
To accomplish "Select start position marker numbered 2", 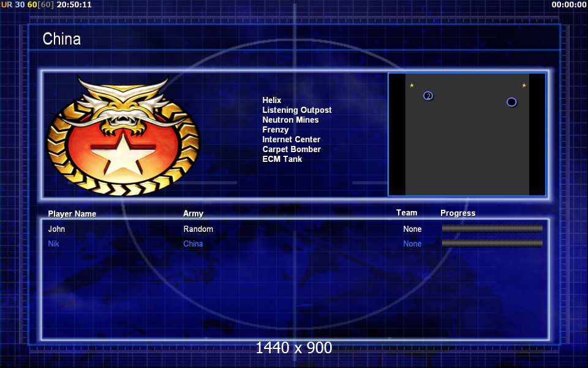I will [x=428, y=96].
